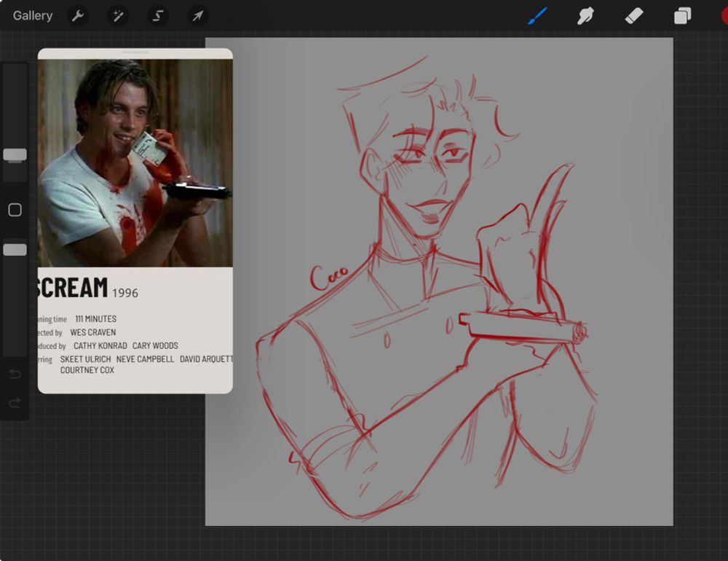The width and height of the screenshot is (728, 561).
Task: Activate the Selection tool
Action: pos(158,16)
